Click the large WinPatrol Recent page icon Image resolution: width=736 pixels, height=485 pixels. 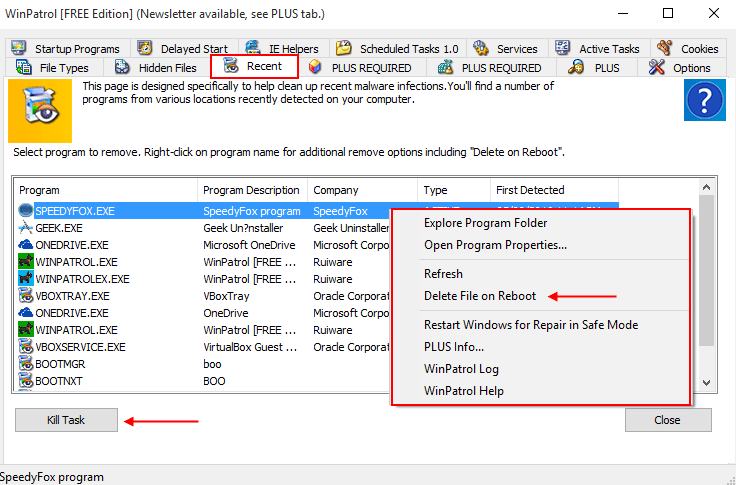pos(40,110)
